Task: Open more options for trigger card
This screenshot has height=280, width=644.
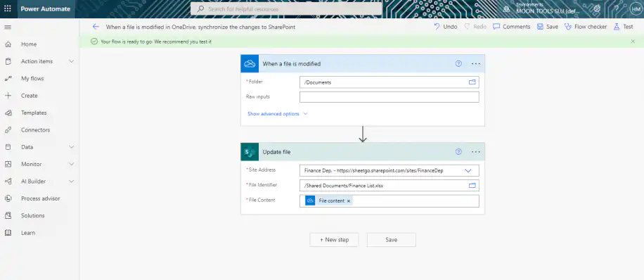Action: click(475, 64)
